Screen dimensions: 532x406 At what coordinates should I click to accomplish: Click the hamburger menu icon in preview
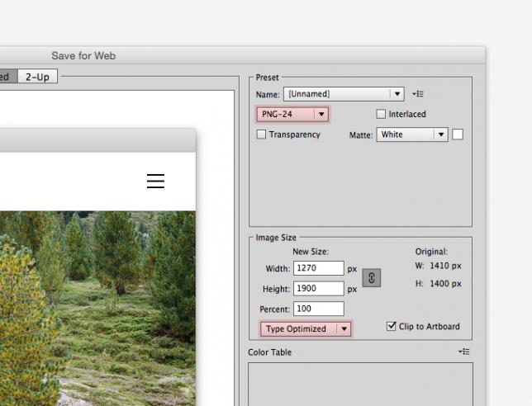tap(156, 181)
